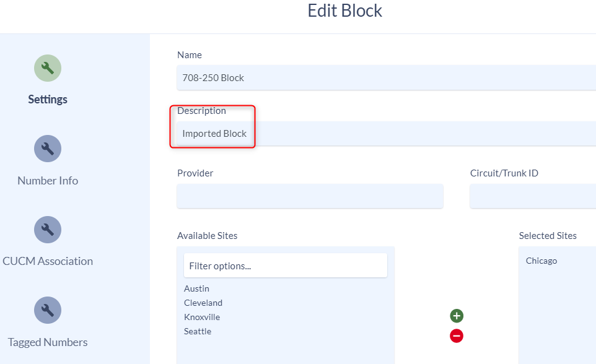Focus the empty Provider input field
Image resolution: width=596 pixels, height=364 pixels.
(x=310, y=196)
